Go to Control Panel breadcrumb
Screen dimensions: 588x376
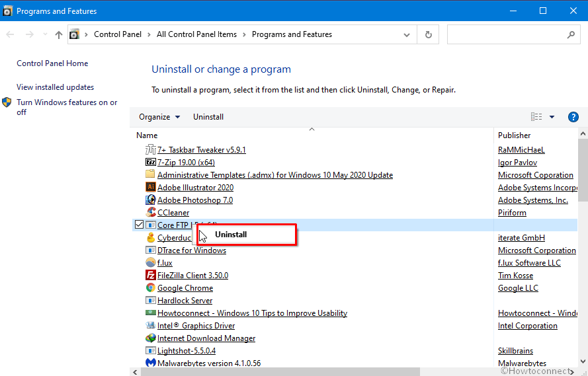coord(118,34)
